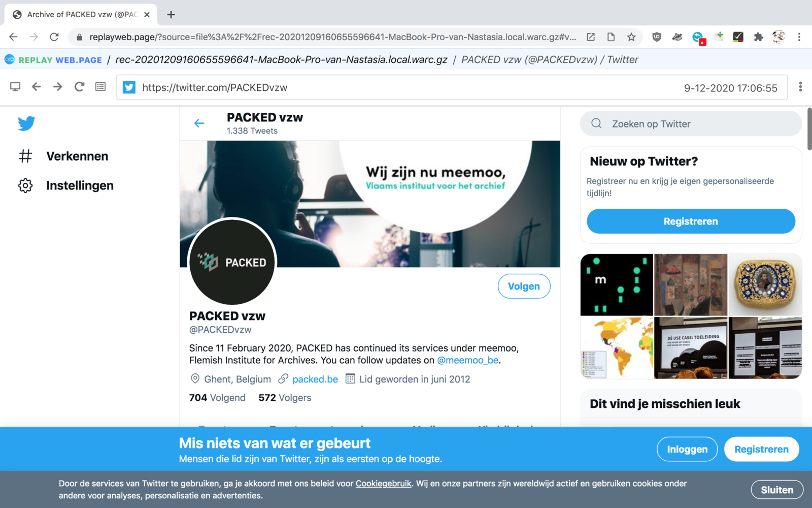Open packed.be website link
The width and height of the screenshot is (812, 508).
315,379
